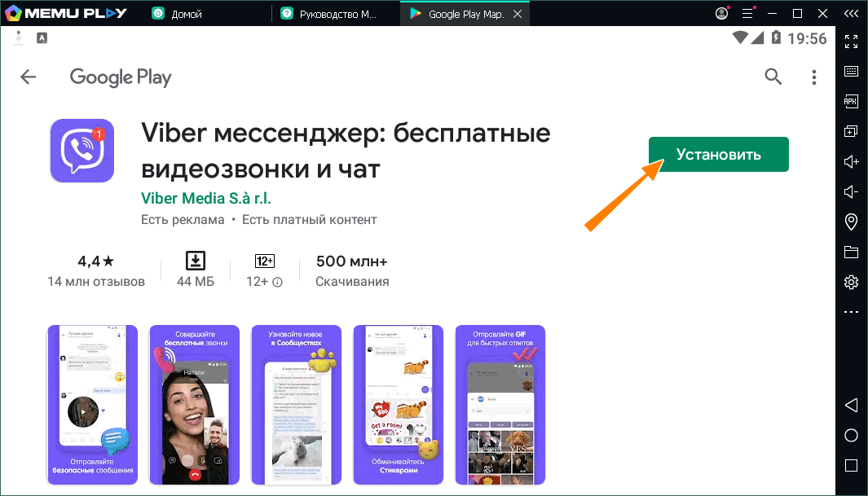Screen dimensions: 868x496
Task: Collapse the sidebar with triple chevron
Action: click(x=852, y=13)
